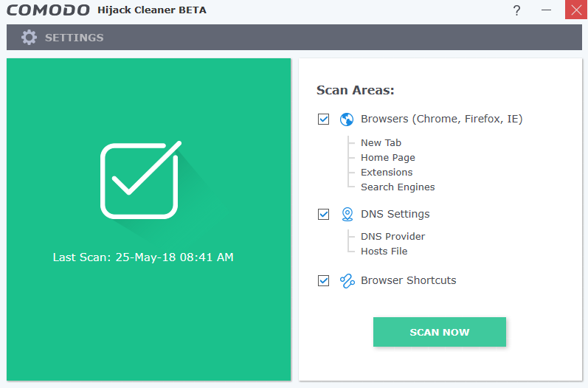
Task: Select the Search Engines scan item
Action: [x=398, y=187]
